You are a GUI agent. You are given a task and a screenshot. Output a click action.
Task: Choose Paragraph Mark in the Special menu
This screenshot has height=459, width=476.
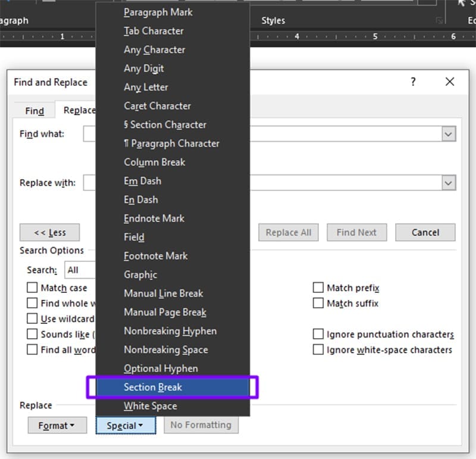[x=158, y=12]
